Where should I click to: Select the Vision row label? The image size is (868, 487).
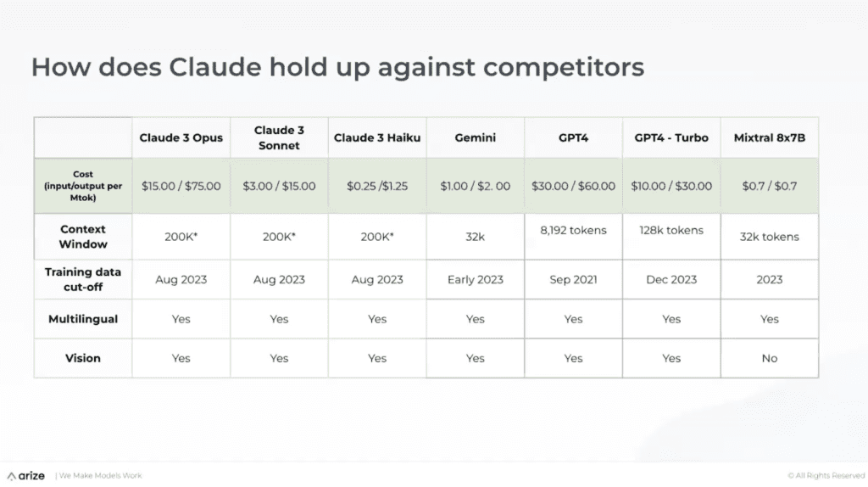pyautogui.click(x=83, y=358)
